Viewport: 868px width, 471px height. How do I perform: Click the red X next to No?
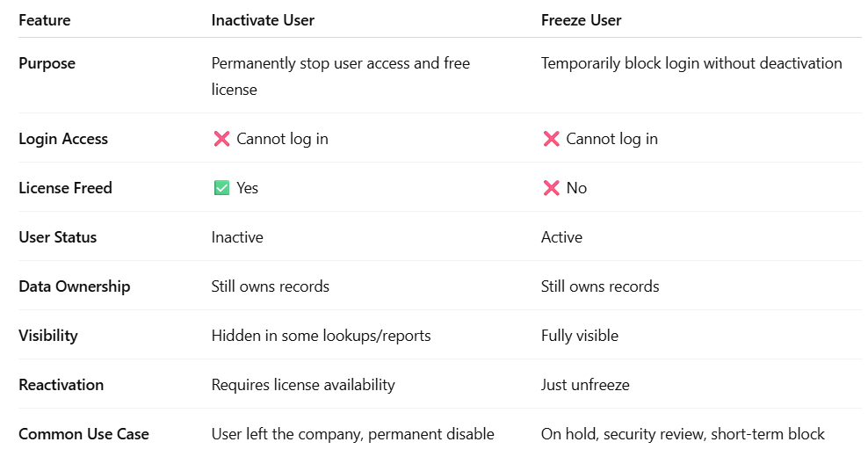point(551,188)
